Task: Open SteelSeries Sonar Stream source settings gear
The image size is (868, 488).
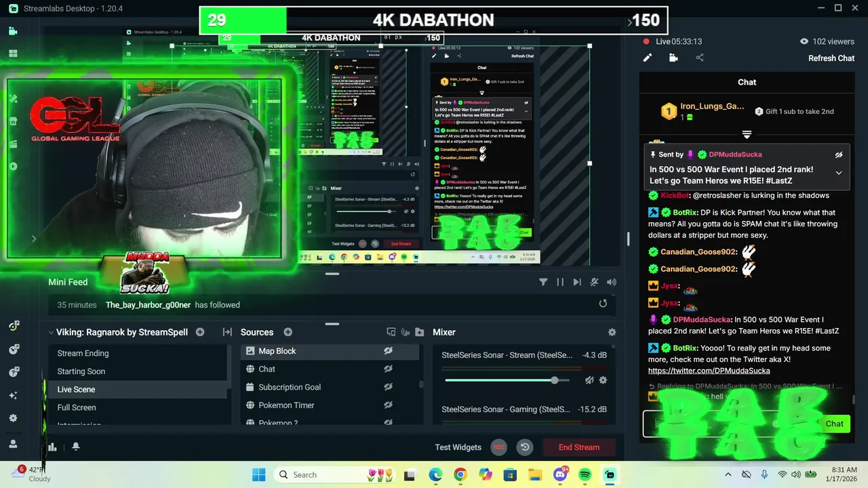Action: pyautogui.click(x=603, y=380)
